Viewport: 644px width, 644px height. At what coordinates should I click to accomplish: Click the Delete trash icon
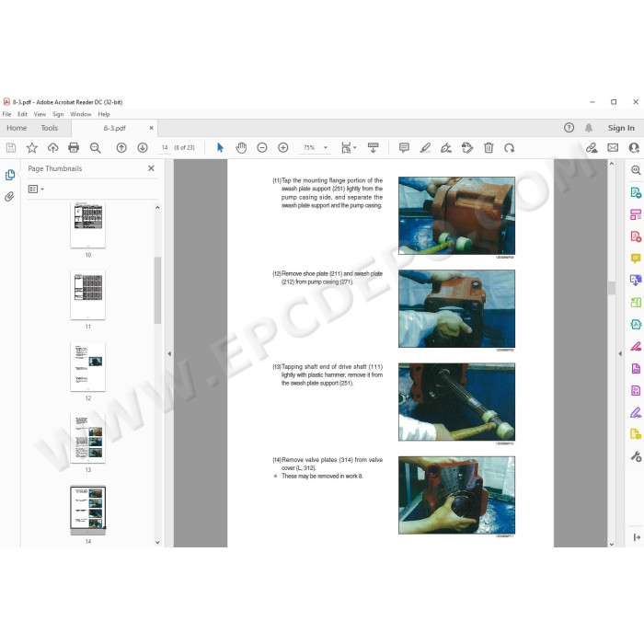(489, 148)
